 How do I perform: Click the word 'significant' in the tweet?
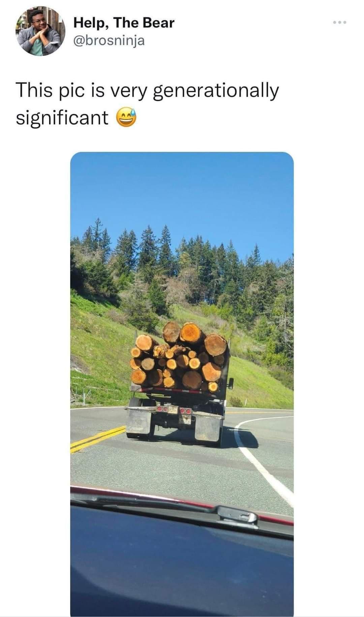click(63, 117)
